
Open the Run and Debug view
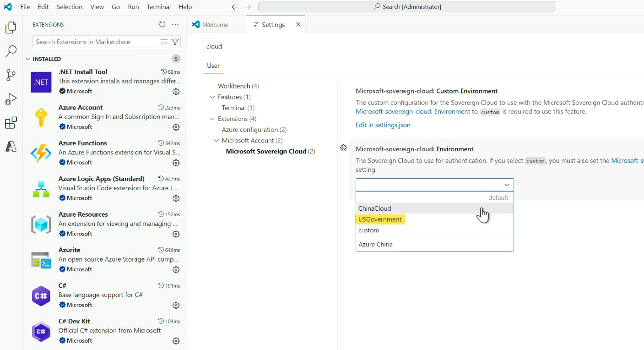click(x=11, y=99)
